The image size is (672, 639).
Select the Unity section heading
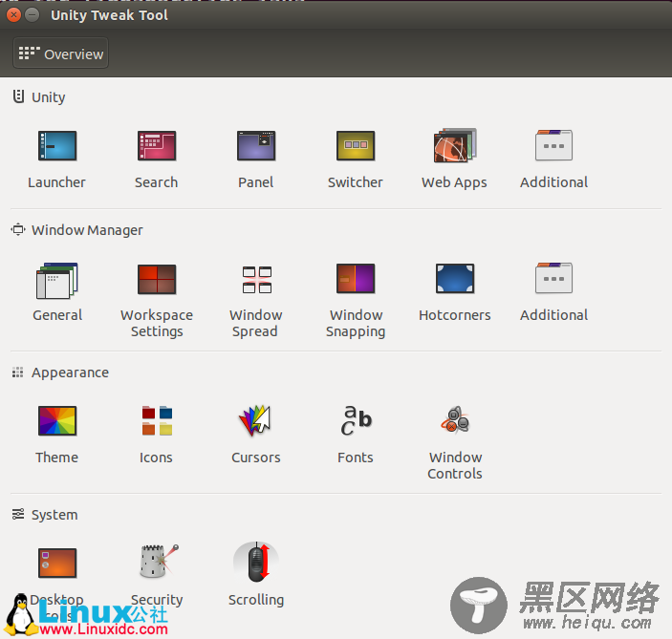pyautogui.click(x=39, y=97)
